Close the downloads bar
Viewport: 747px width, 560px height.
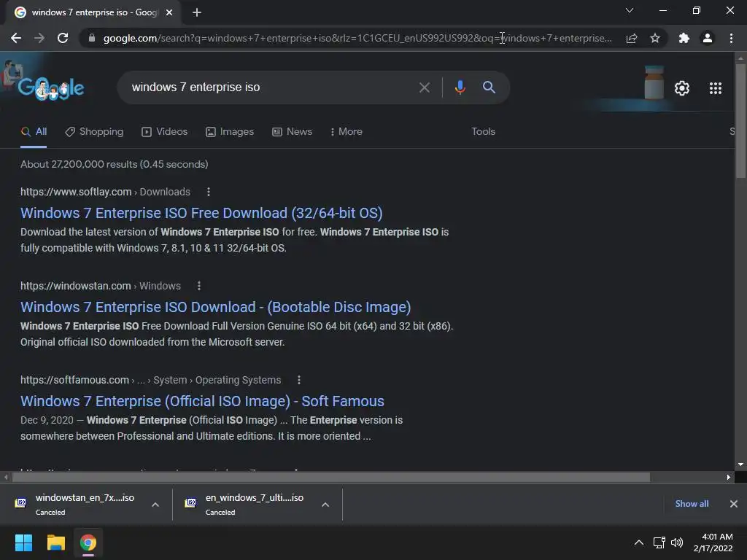[x=734, y=504]
